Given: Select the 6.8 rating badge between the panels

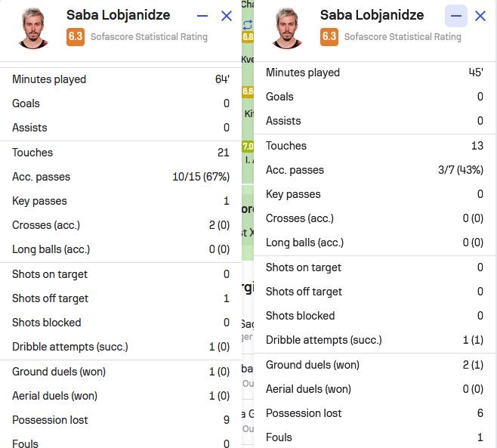Looking at the screenshot, I should click(x=248, y=37).
